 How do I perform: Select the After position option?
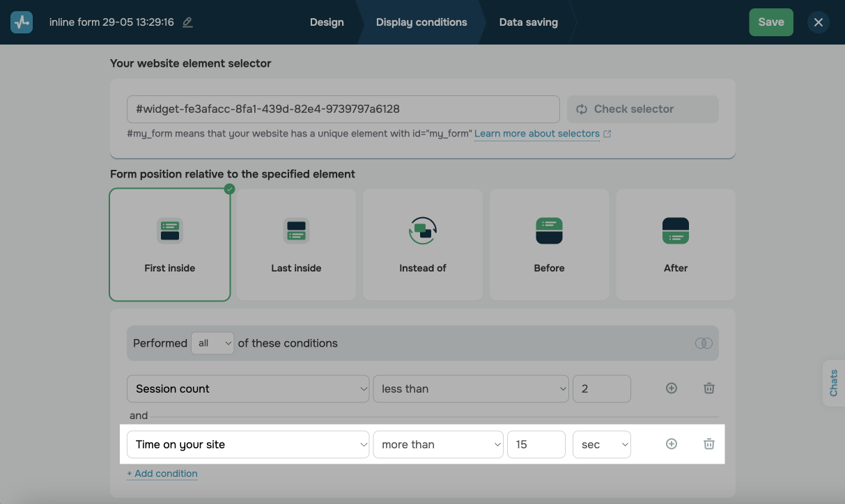pyautogui.click(x=676, y=244)
